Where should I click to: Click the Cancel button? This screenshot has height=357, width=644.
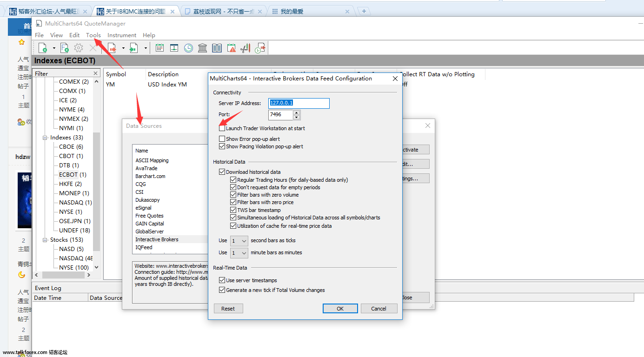379,309
